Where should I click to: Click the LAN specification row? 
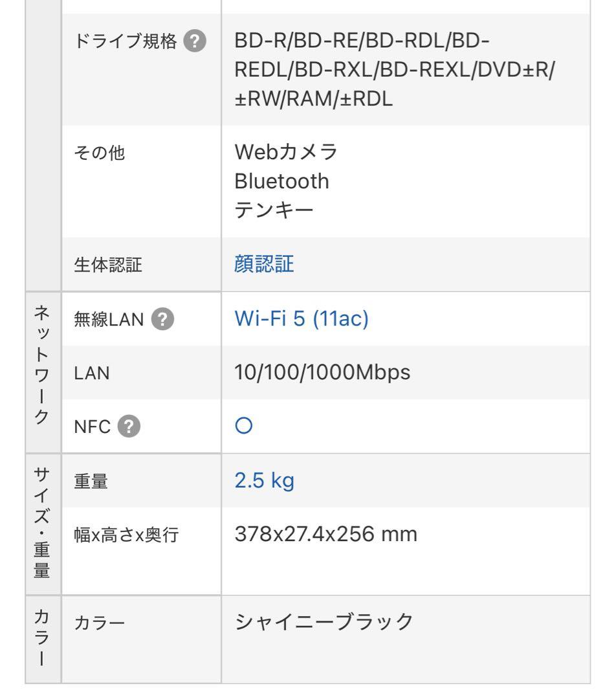[x=91, y=372]
